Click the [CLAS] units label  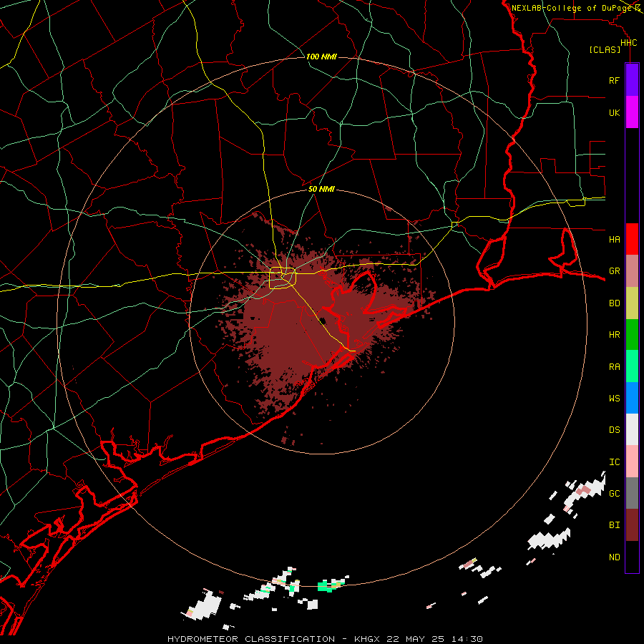coord(605,49)
